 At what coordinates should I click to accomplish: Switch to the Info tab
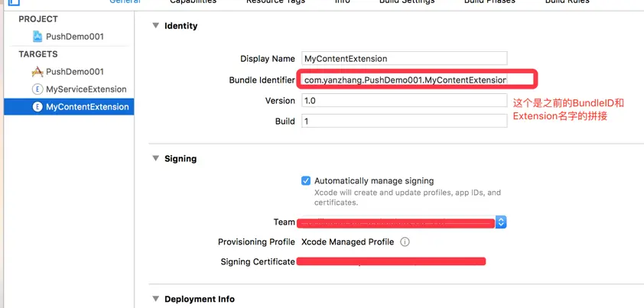coord(343,2)
